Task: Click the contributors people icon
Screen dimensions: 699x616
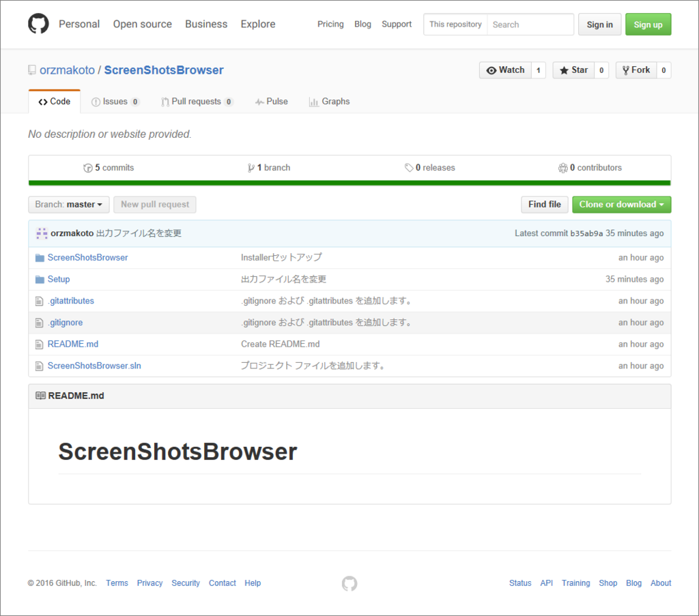Action: coord(562,168)
